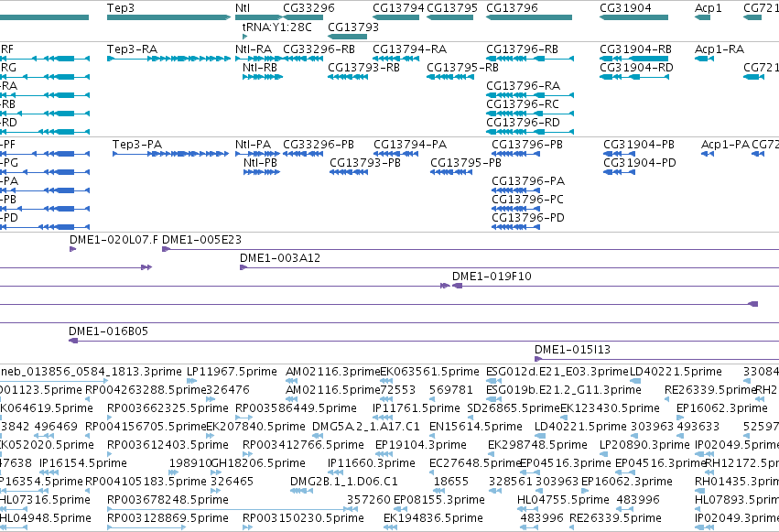Click the DME1-016B05 clone label
Viewport: 779px width, 532px height.
tap(108, 331)
